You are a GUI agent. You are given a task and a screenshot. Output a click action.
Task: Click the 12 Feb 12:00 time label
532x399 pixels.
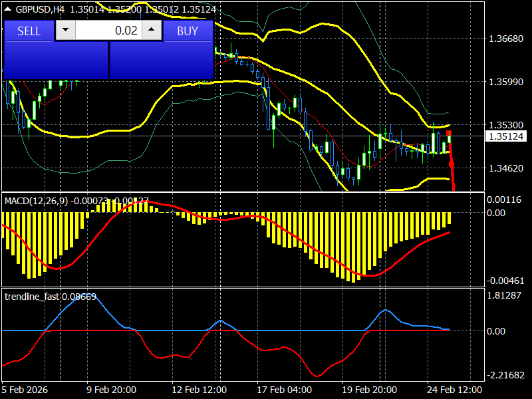point(199,390)
